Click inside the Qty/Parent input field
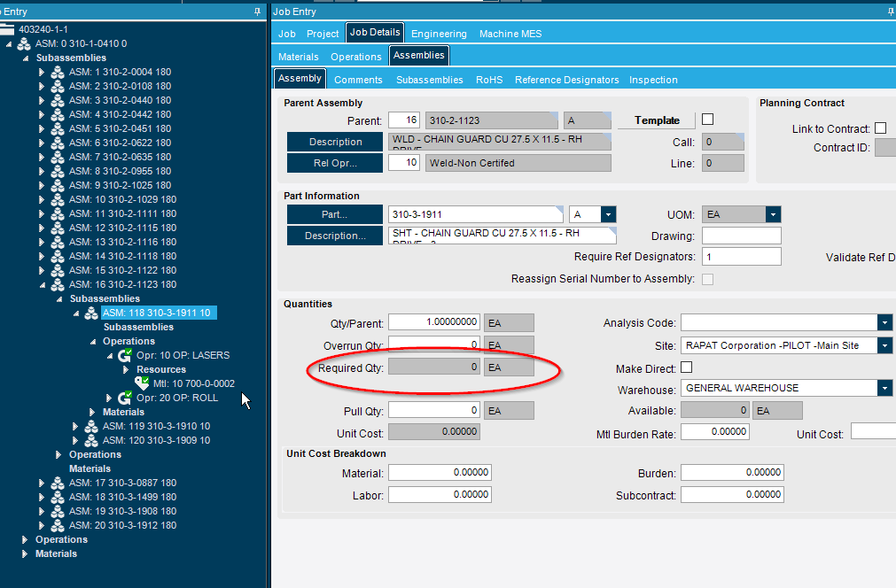This screenshot has width=896, height=588. [x=434, y=322]
